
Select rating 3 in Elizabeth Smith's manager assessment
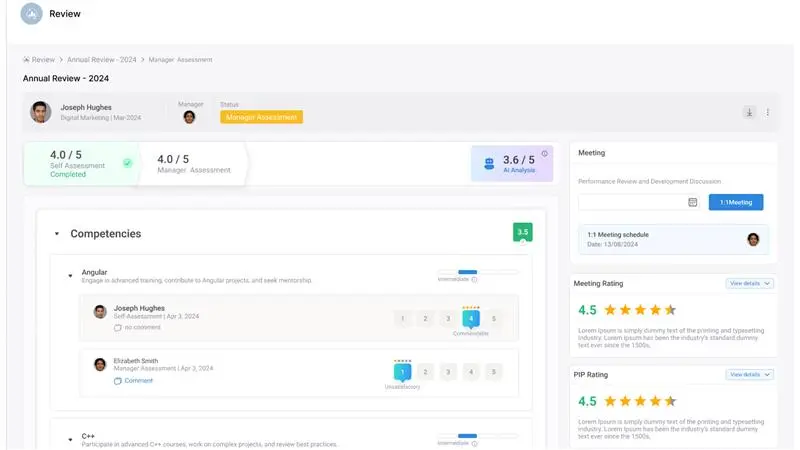(448, 372)
